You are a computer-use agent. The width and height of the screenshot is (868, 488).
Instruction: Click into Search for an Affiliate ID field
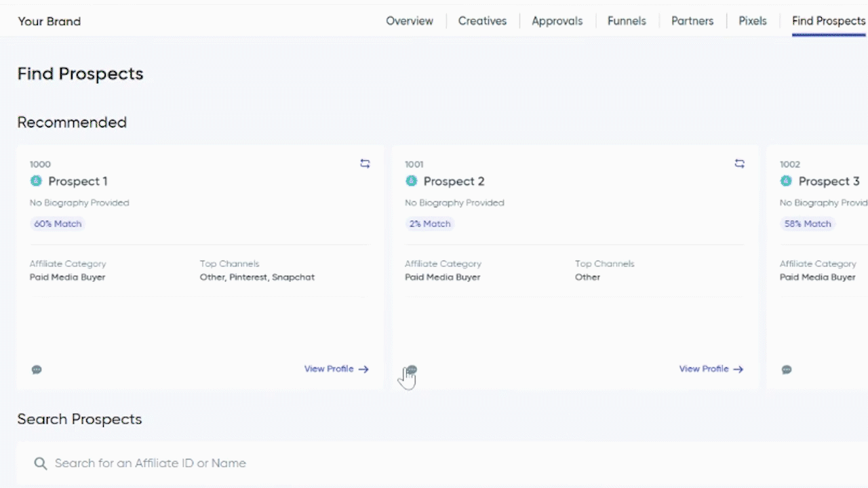441,464
